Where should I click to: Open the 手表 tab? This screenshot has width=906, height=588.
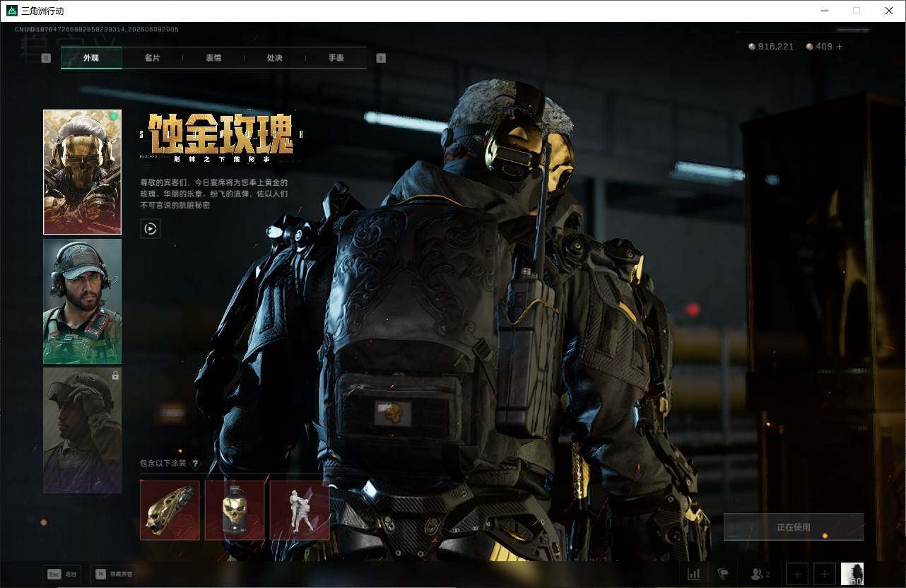pyautogui.click(x=336, y=58)
